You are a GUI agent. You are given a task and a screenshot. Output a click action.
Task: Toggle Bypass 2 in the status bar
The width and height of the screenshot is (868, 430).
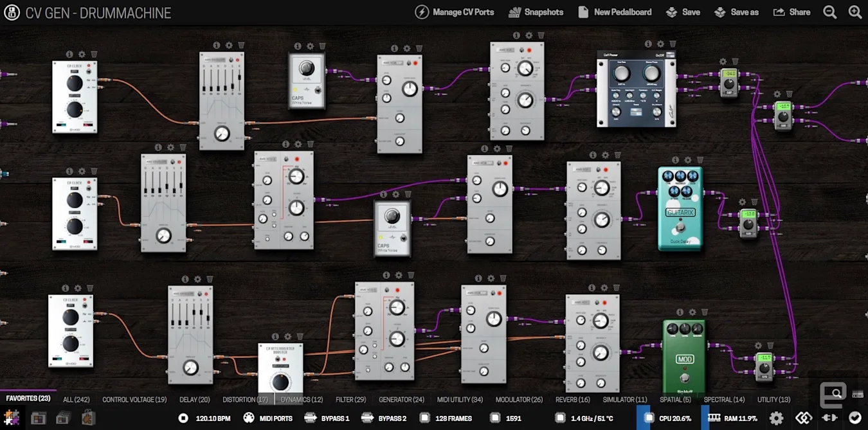[384, 418]
